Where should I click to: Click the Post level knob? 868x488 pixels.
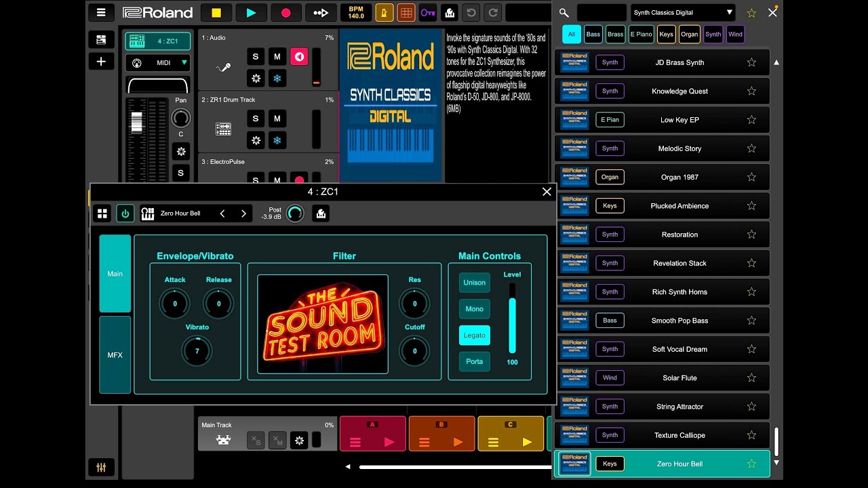(x=295, y=213)
